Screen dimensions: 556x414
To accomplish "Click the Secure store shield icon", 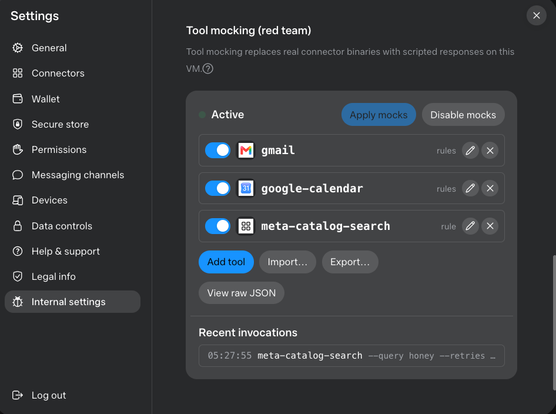I will 17,124.
